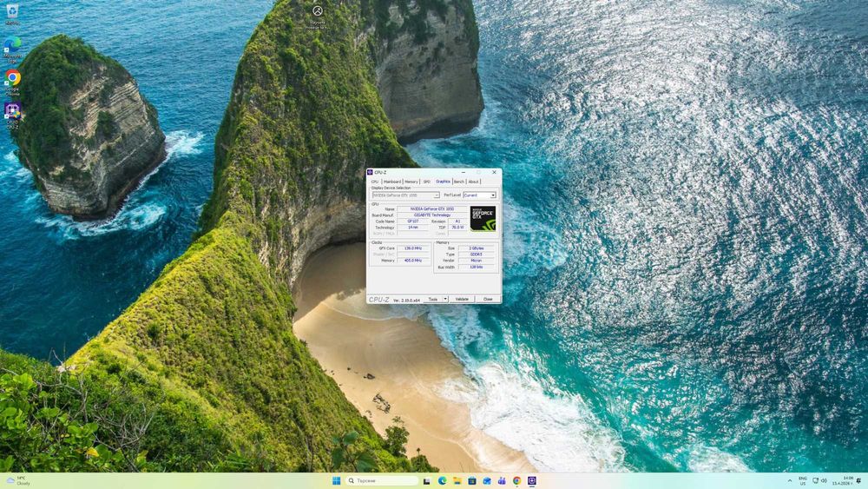868x489 pixels.
Task: Click the Bus Width 128 bits value
Action: [x=477, y=267]
